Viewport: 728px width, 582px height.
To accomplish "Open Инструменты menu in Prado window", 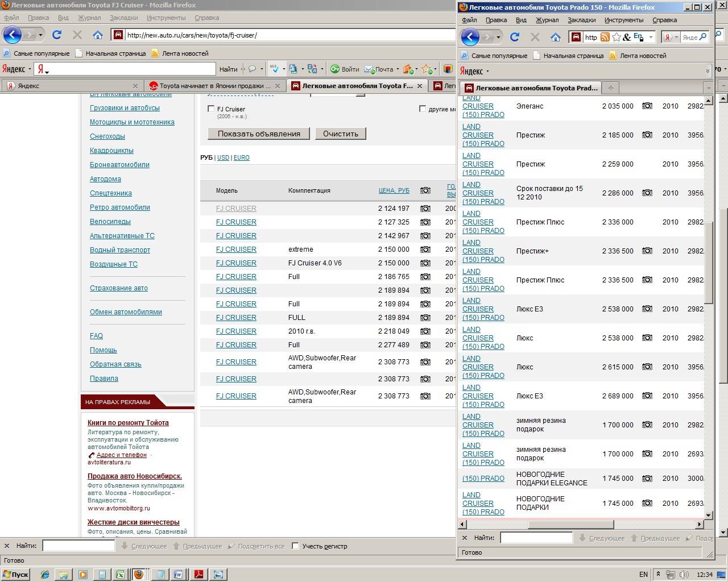I will [x=624, y=20].
